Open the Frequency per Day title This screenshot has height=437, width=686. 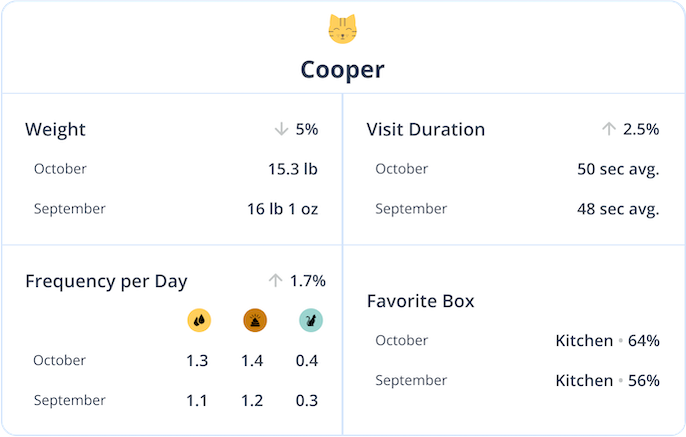106,281
